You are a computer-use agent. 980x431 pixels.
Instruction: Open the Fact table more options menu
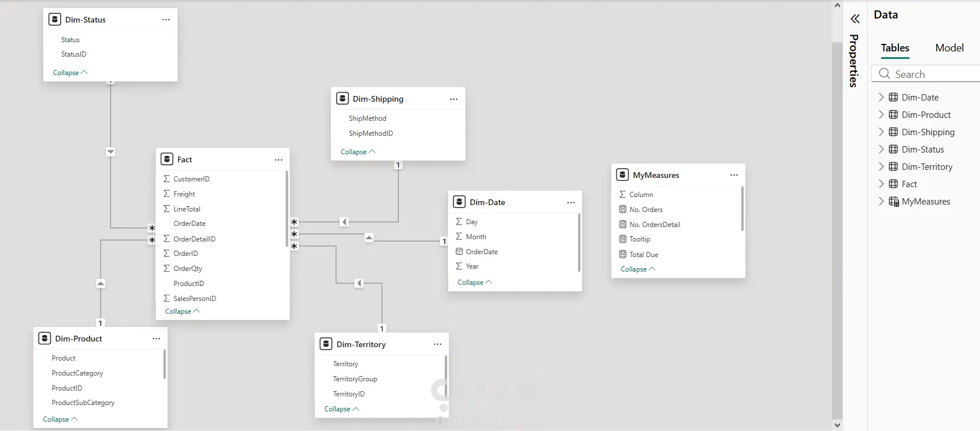pyautogui.click(x=279, y=159)
